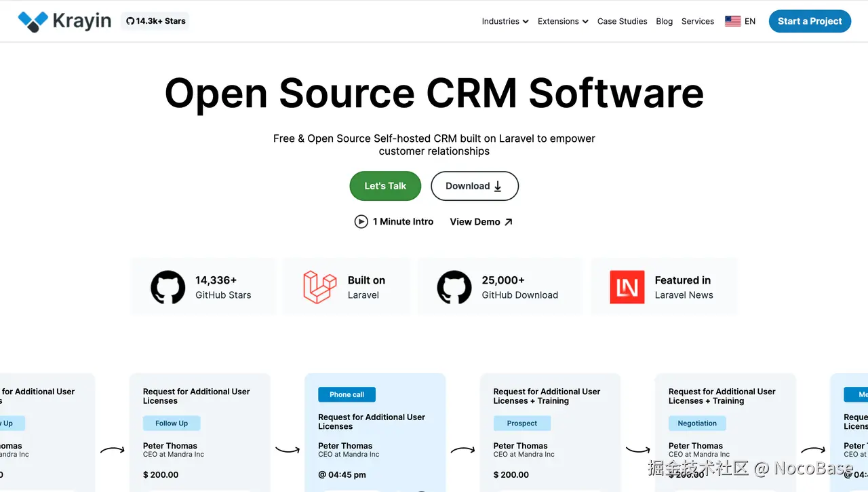The width and height of the screenshot is (868, 492).
Task: Click the GitHub icon beside 14,336+ Stars
Action: pyautogui.click(x=167, y=287)
